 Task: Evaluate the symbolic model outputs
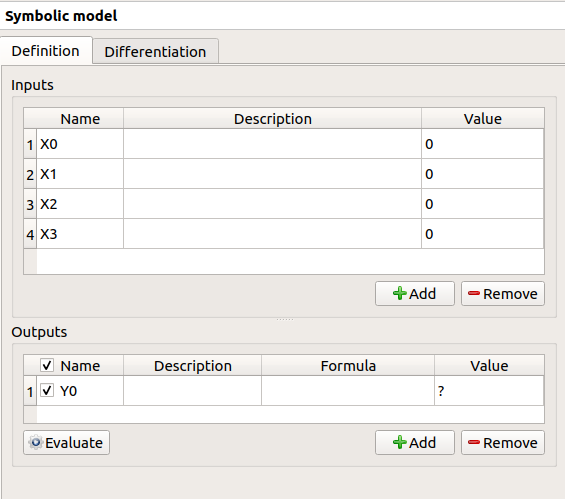click(66, 442)
